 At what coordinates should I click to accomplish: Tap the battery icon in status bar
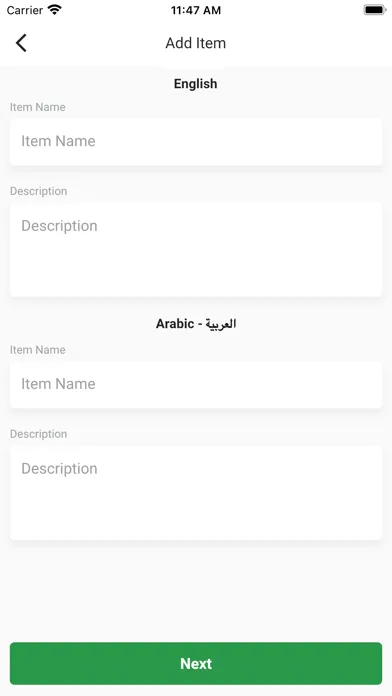point(374,10)
